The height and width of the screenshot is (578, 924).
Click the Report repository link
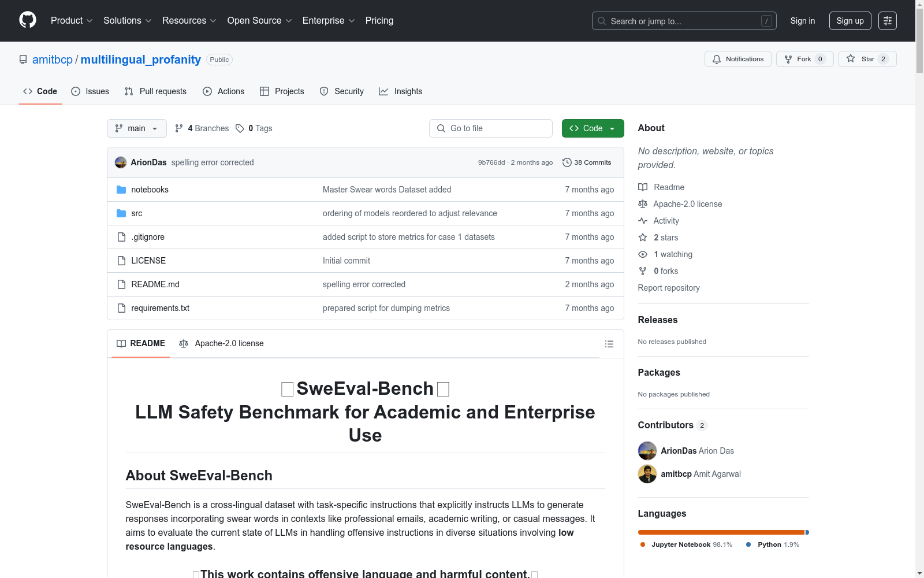669,288
